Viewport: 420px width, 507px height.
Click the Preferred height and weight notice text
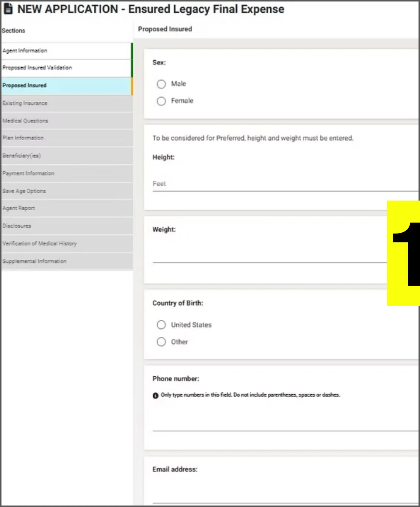[x=253, y=138]
